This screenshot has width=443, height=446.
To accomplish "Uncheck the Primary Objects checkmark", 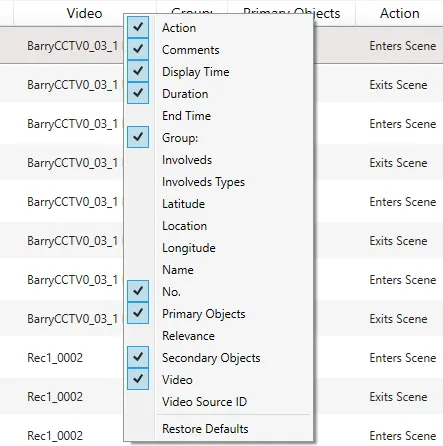I will [x=138, y=313].
